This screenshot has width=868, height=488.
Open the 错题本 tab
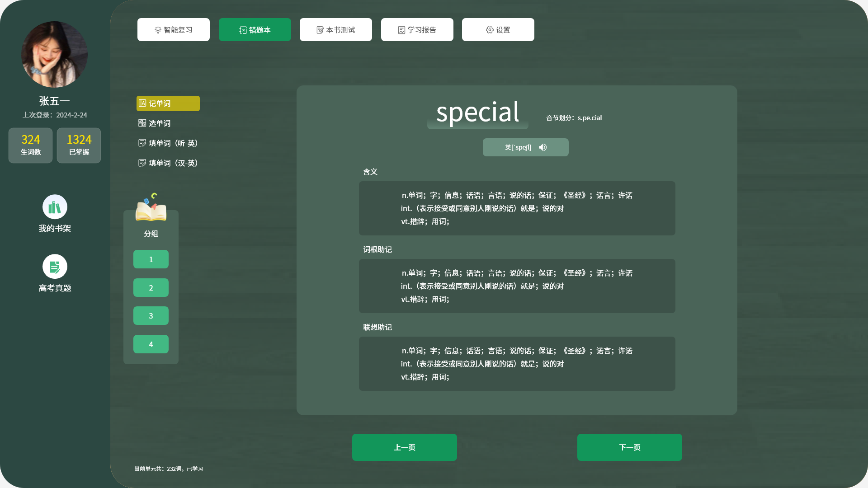point(255,30)
